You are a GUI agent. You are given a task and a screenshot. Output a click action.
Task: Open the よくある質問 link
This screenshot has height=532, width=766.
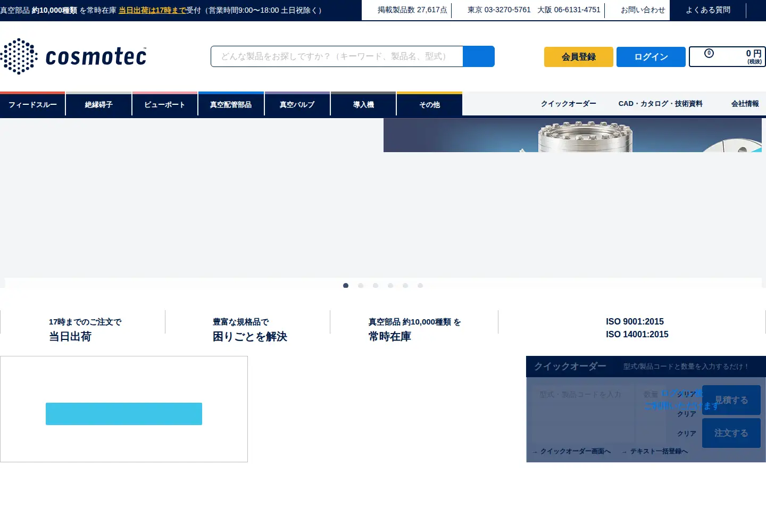click(x=708, y=10)
